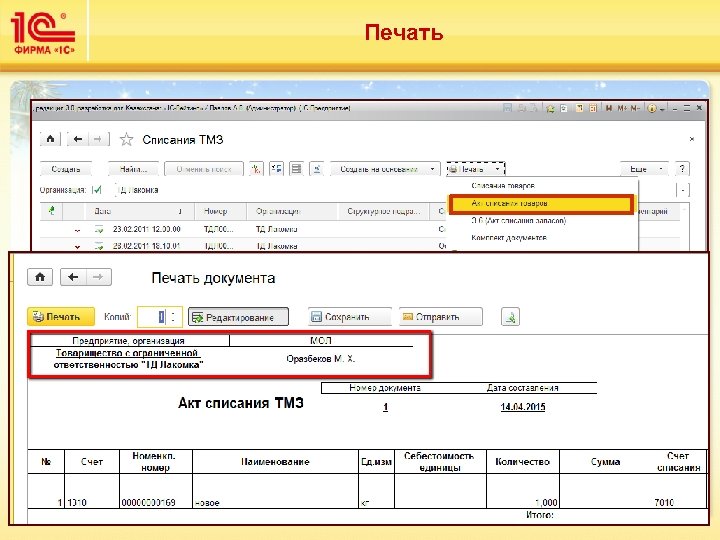Go to home in Печать документа window
Screen dimensions: 720x540
(x=40, y=277)
